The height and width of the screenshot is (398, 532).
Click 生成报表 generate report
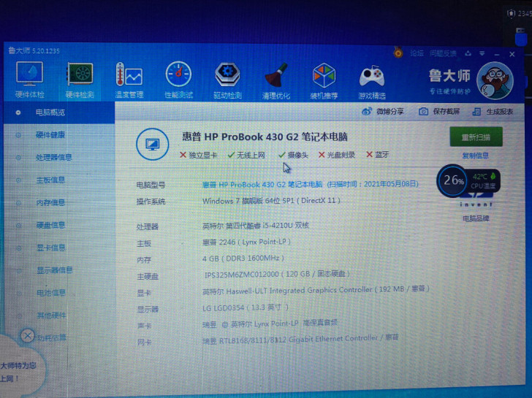coord(493,112)
